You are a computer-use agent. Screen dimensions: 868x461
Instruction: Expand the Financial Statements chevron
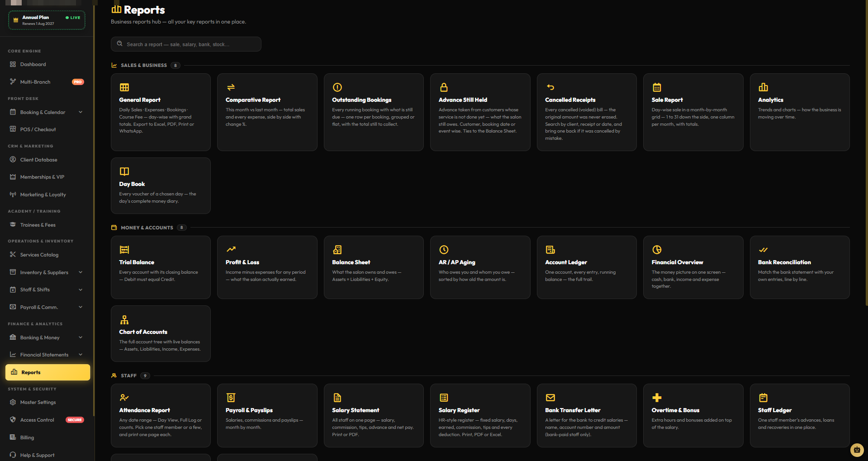click(81, 355)
